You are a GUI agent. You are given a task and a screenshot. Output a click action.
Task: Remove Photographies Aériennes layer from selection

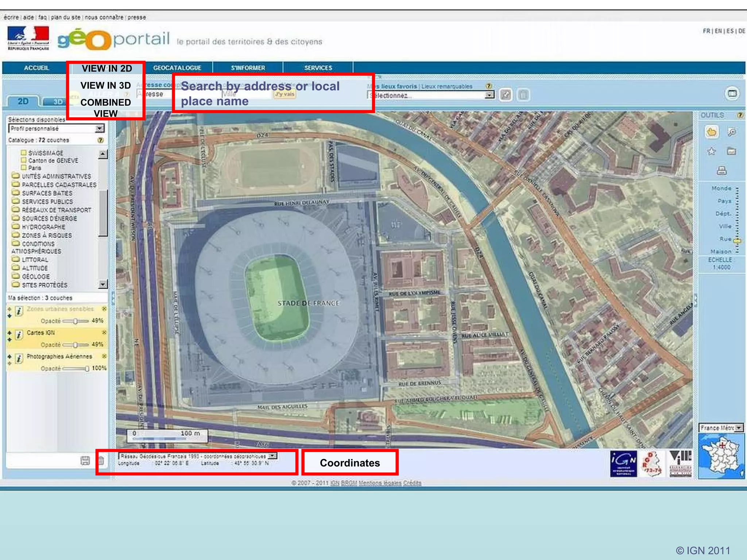pyautogui.click(x=104, y=356)
